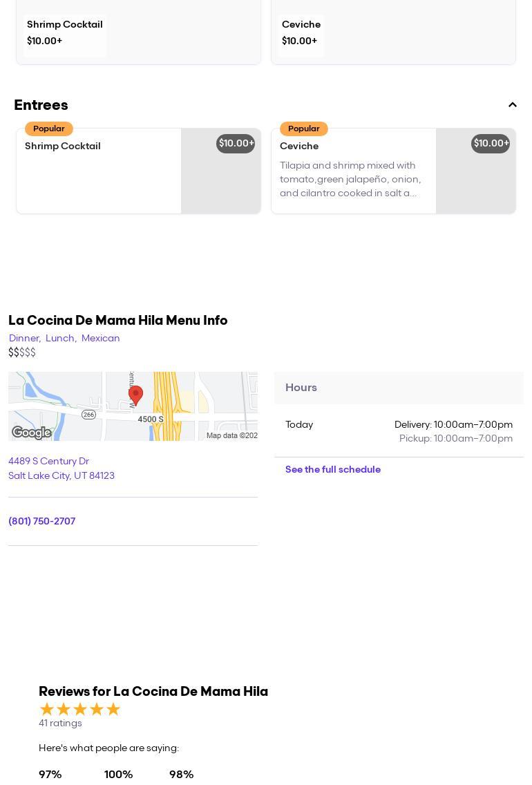The width and height of the screenshot is (532, 785).
Task: Click the Popular badge on Ceviche entree
Action: pyautogui.click(x=303, y=129)
